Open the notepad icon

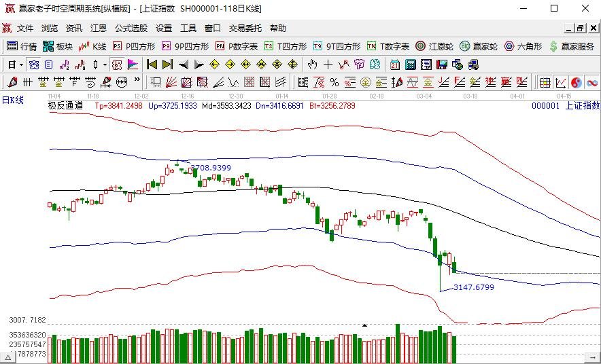point(426,65)
